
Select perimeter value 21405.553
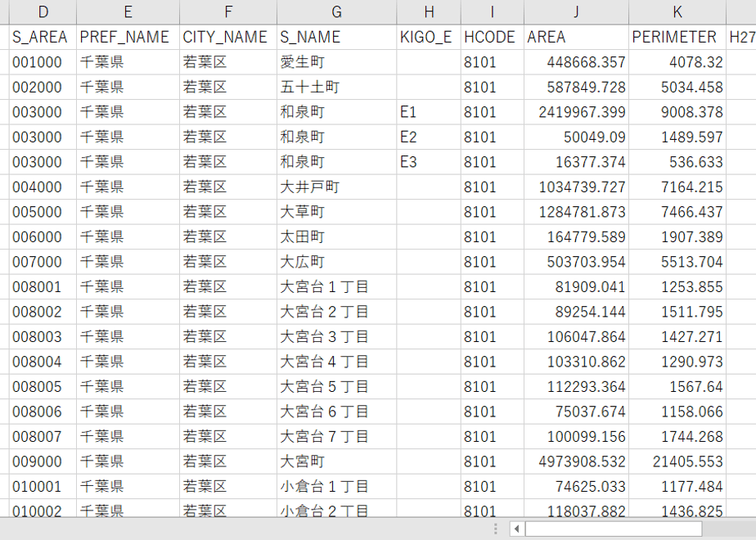[677, 461]
